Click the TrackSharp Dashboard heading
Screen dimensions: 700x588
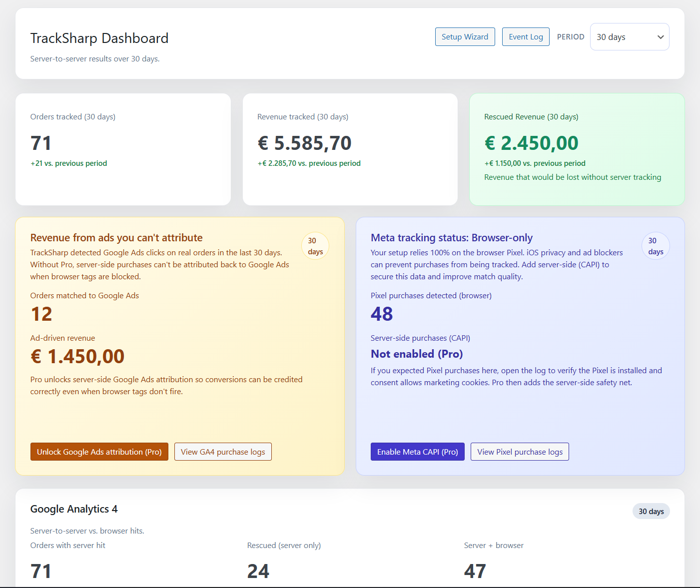point(99,38)
